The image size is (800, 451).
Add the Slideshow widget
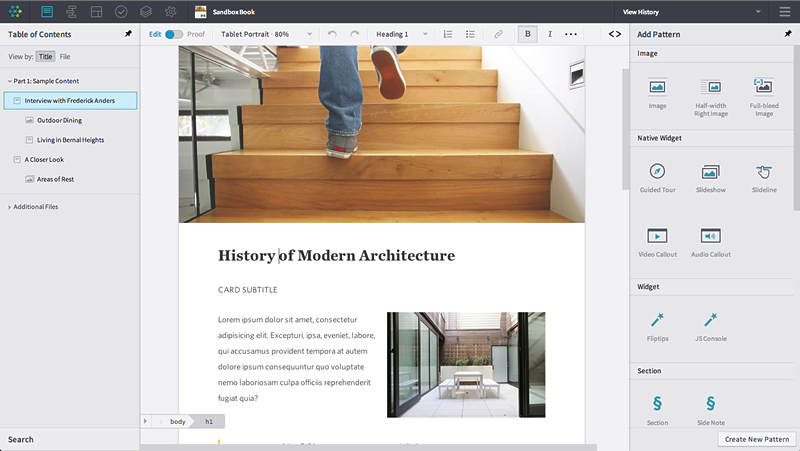711,178
